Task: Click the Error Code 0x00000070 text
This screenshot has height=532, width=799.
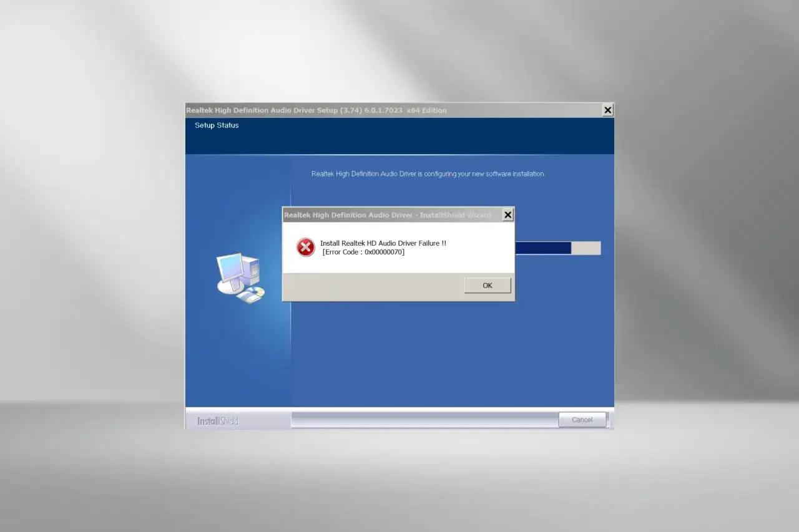Action: pyautogui.click(x=363, y=252)
